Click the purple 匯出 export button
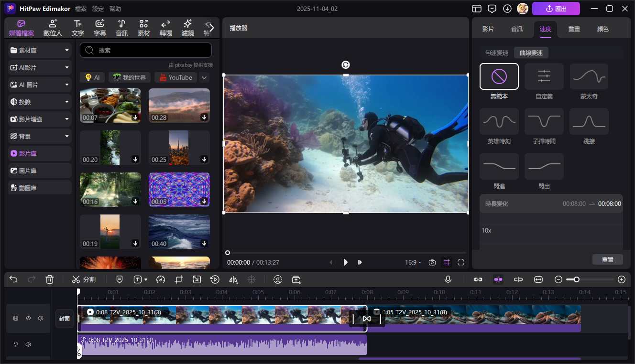635x364 pixels. point(556,9)
